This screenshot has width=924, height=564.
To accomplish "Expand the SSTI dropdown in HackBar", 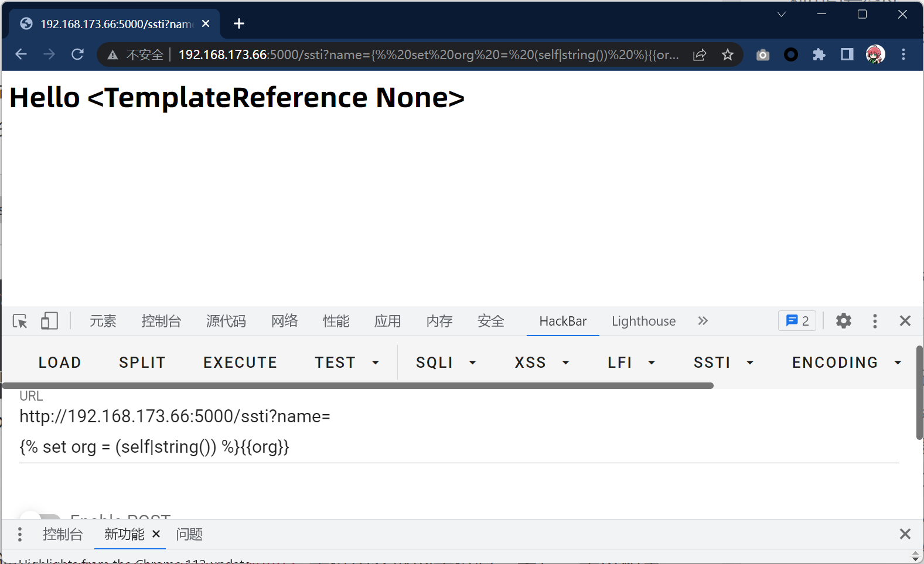I will coord(723,363).
